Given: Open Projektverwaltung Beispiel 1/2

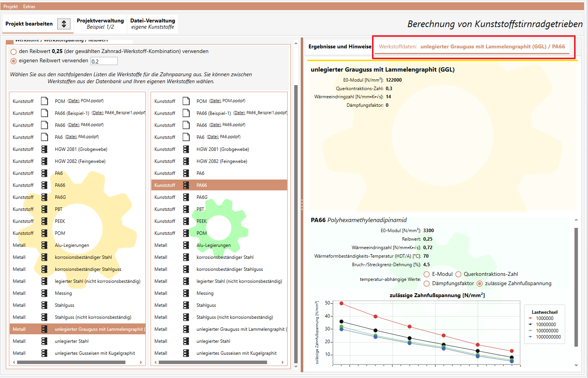Looking at the screenshot, I should point(100,24).
